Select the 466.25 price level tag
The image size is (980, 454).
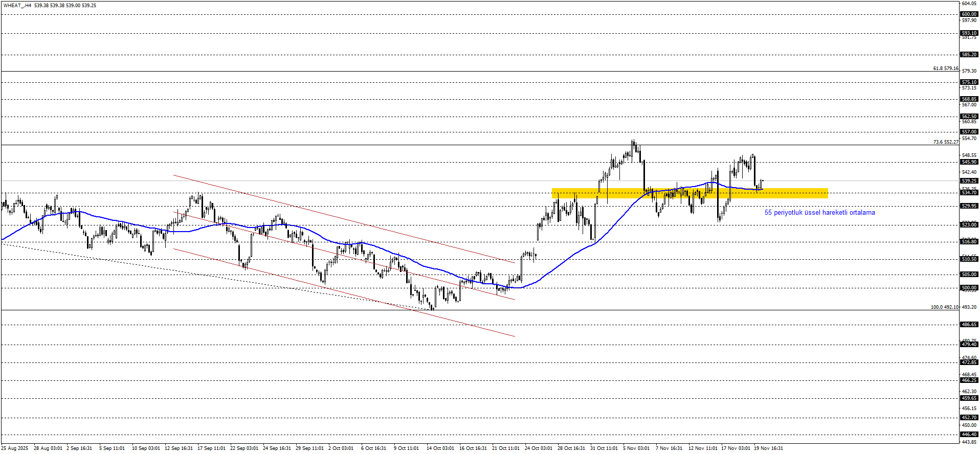(969, 380)
